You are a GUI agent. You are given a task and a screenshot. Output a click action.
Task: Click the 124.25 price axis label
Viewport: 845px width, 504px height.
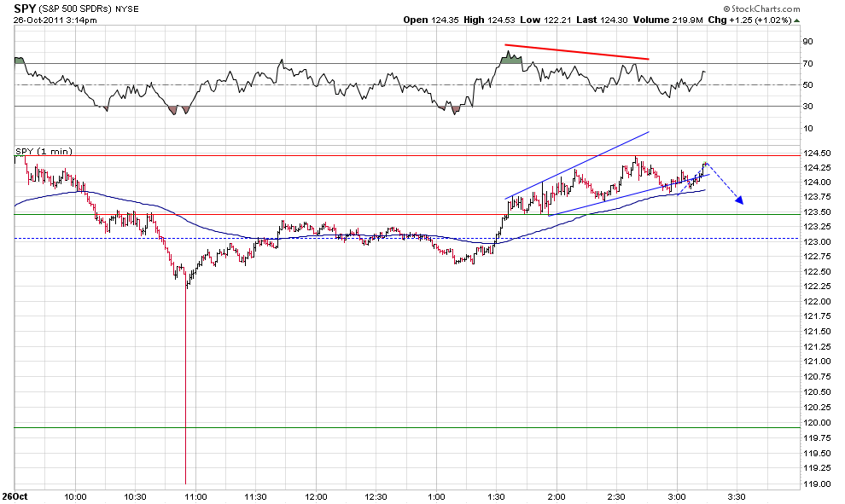817,167
